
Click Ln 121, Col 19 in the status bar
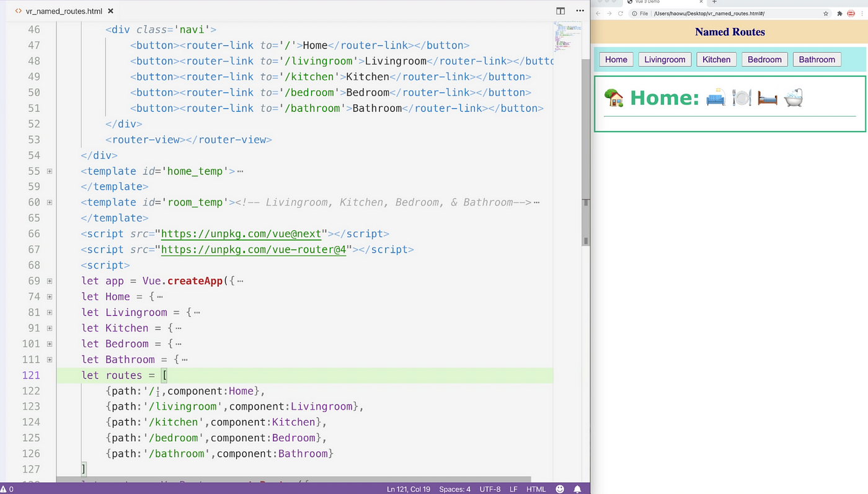point(409,489)
